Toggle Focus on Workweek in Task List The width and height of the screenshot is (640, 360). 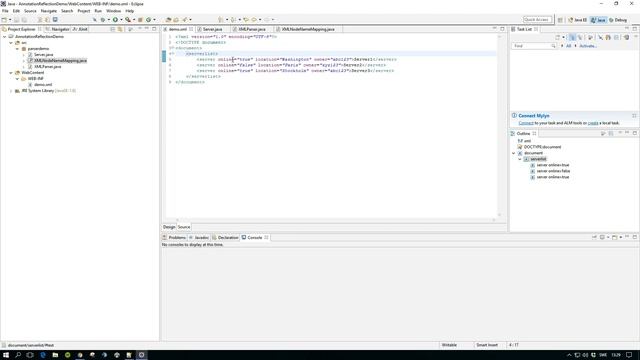(x=590, y=37)
